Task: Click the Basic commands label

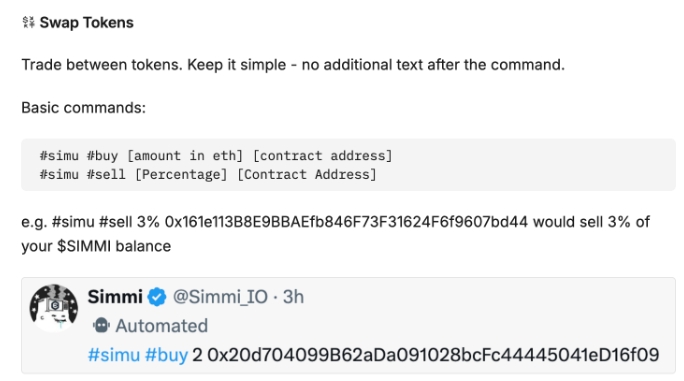Action: pyautogui.click(x=83, y=108)
